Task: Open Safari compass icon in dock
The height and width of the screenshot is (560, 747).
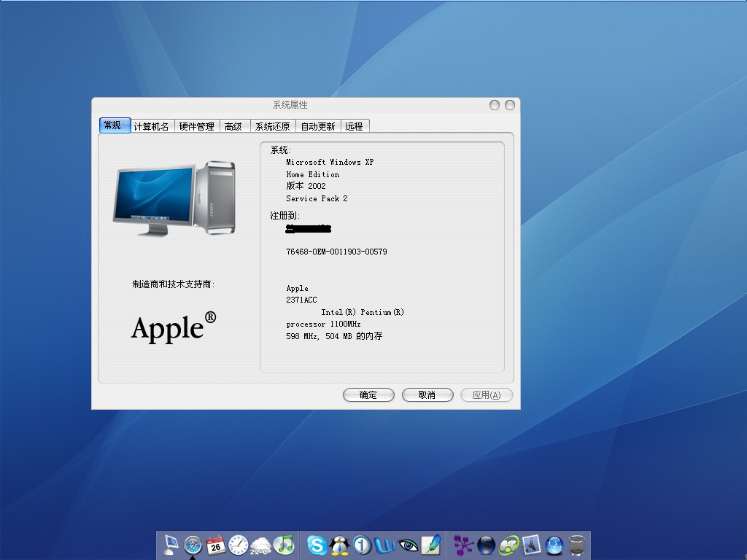Action: [x=193, y=545]
